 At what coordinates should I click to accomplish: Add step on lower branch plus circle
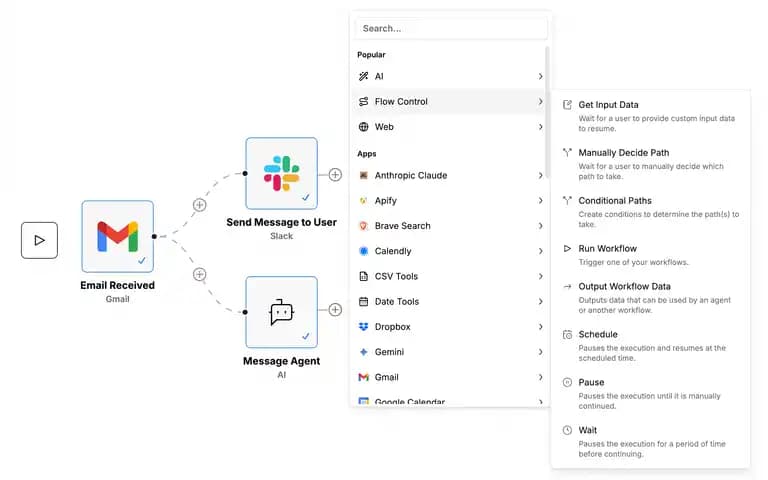(x=199, y=274)
